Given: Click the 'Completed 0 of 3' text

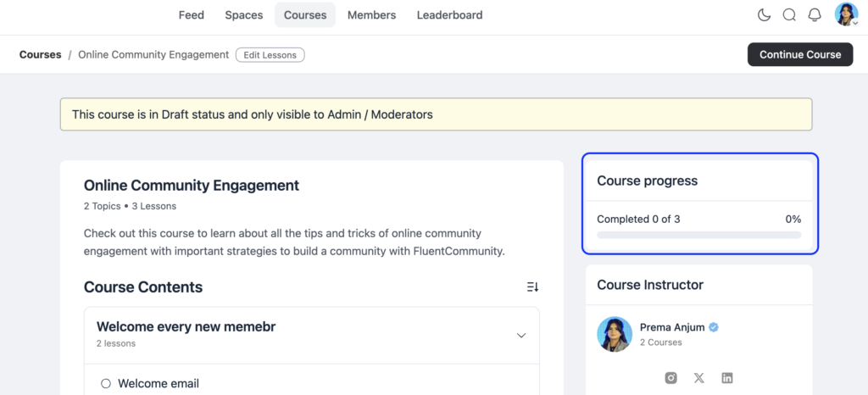Looking at the screenshot, I should coord(638,219).
